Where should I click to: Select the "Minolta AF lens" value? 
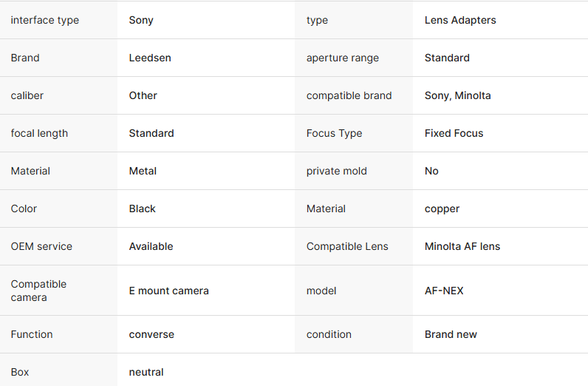pos(462,246)
